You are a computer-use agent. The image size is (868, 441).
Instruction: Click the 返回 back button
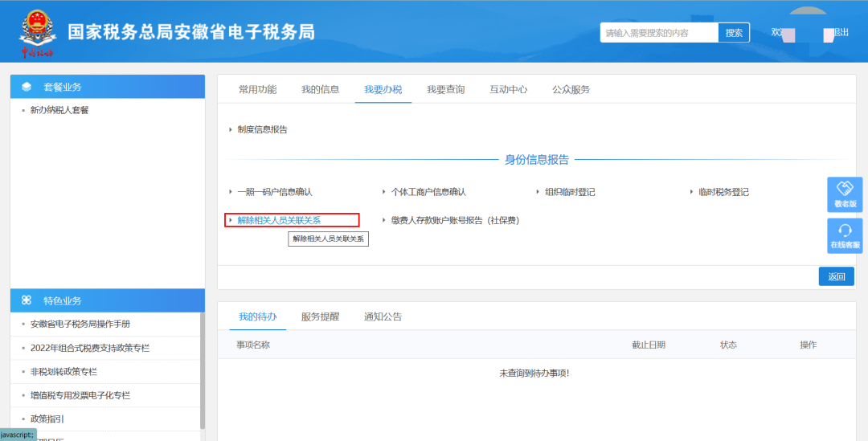pyautogui.click(x=836, y=276)
